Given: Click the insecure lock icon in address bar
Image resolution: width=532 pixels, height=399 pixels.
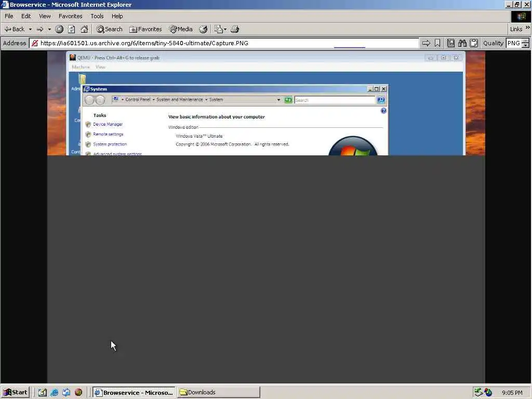Looking at the screenshot, I should pos(35,43).
